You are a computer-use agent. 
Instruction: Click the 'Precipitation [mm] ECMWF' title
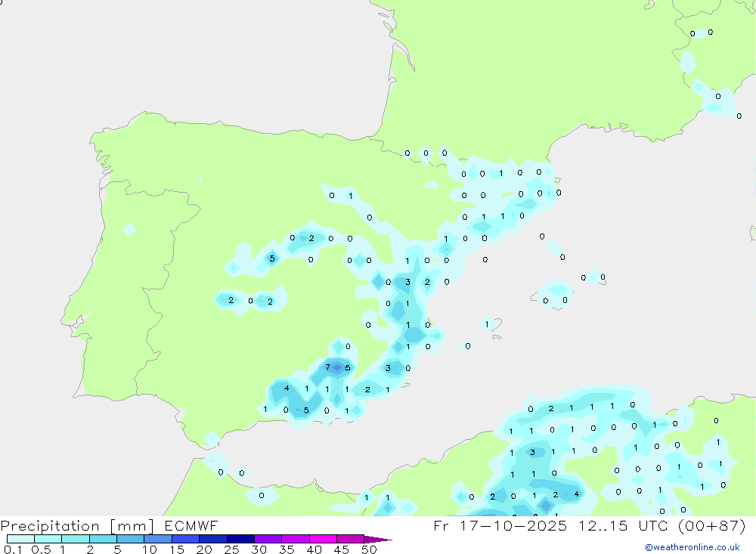[x=110, y=525]
